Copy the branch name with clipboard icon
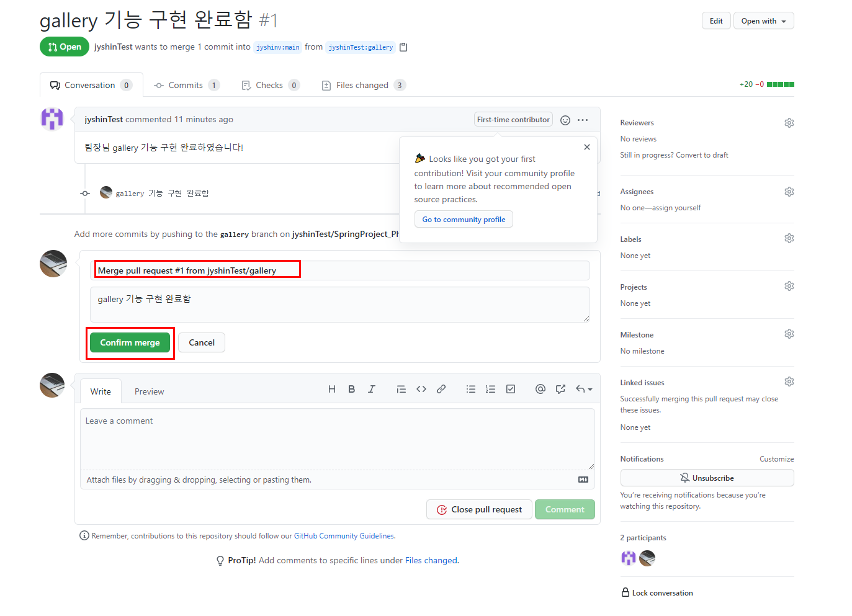The image size is (852, 616). (403, 47)
